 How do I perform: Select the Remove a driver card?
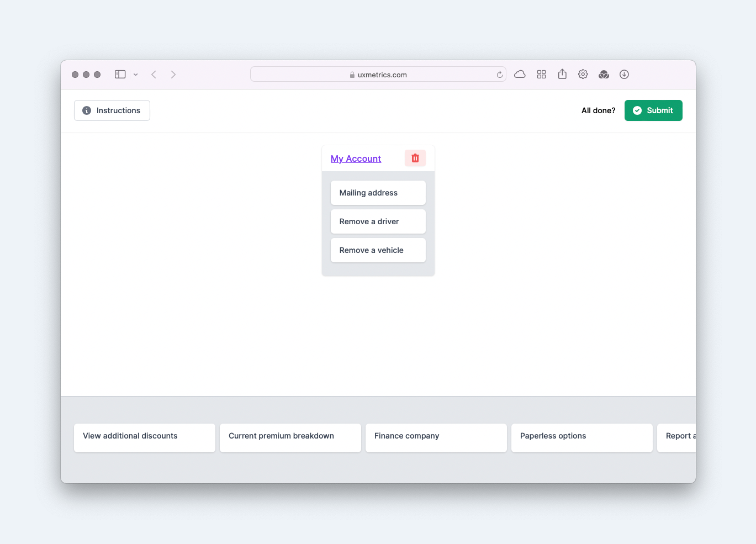tap(378, 221)
